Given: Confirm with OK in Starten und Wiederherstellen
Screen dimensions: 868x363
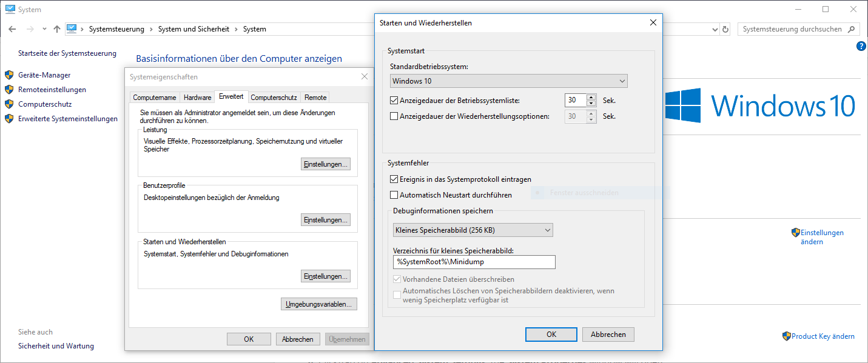Looking at the screenshot, I should click(x=551, y=335).
